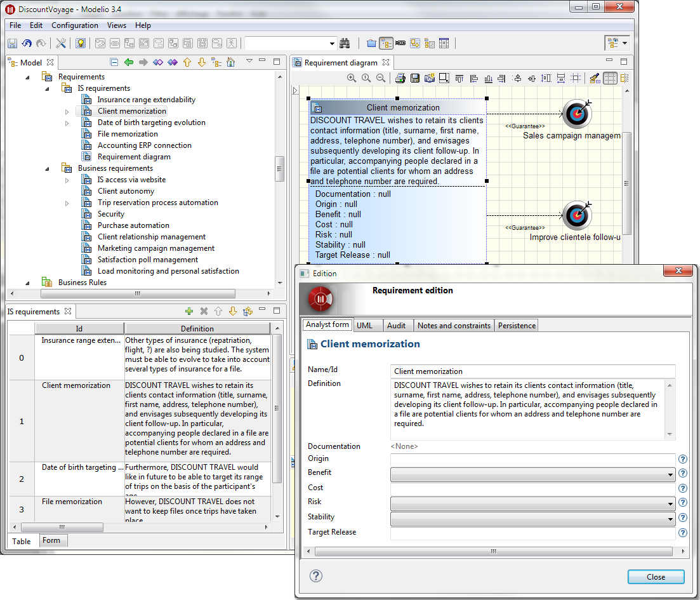Viewport: 700px width, 600px height.
Task: Click the light bulb icon in toolbar
Action: pyautogui.click(x=81, y=43)
